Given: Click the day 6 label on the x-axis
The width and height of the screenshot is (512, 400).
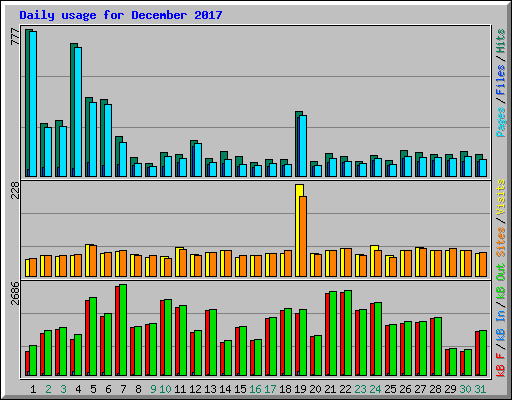Looking at the screenshot, I should pyautogui.click(x=108, y=389).
